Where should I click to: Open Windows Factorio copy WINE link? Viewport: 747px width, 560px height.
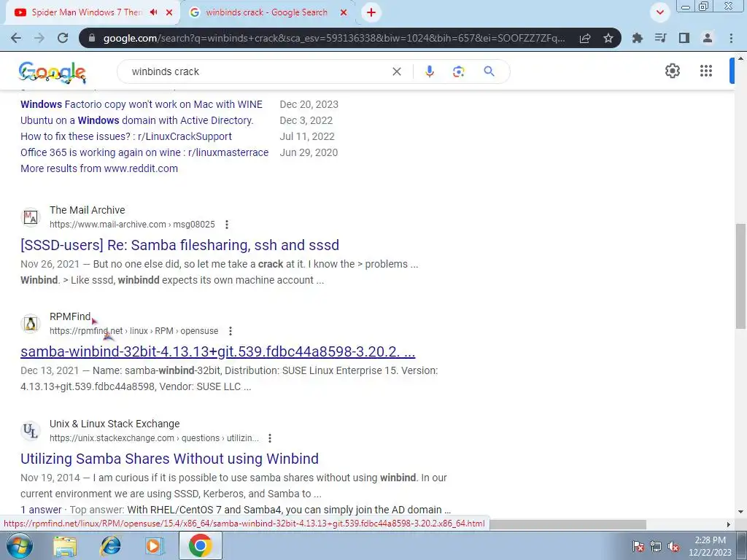142,104
